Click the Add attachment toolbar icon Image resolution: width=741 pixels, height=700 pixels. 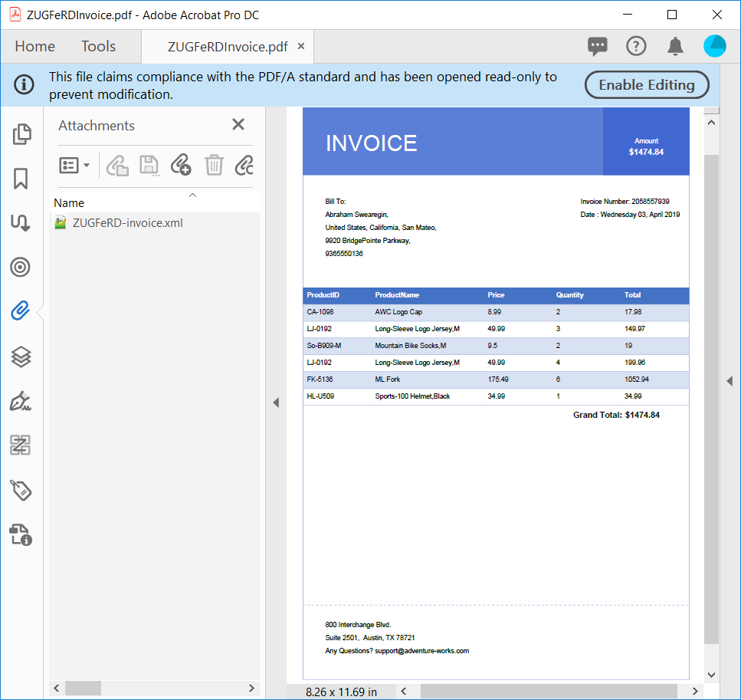click(x=180, y=165)
